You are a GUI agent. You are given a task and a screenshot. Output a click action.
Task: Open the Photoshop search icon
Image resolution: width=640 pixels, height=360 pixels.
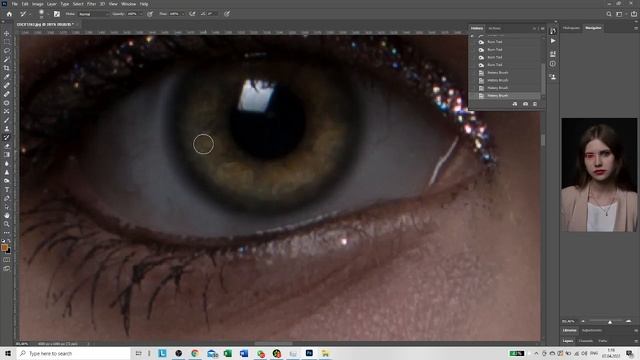609,14
